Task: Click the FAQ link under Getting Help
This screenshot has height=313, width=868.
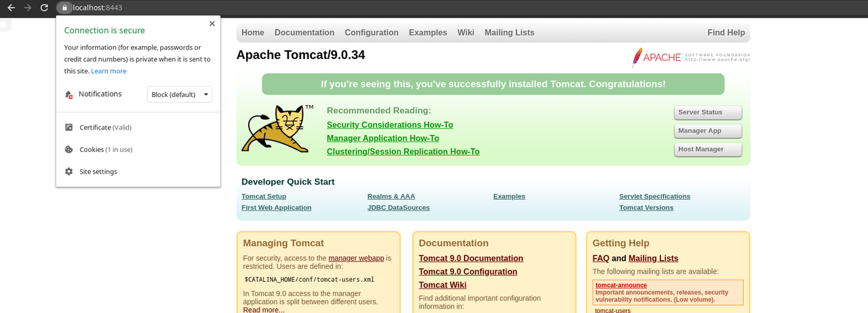Action: 601,259
